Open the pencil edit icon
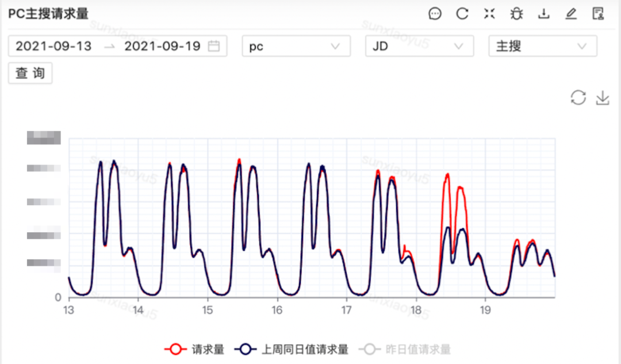The height and width of the screenshot is (364, 621). 571,14
